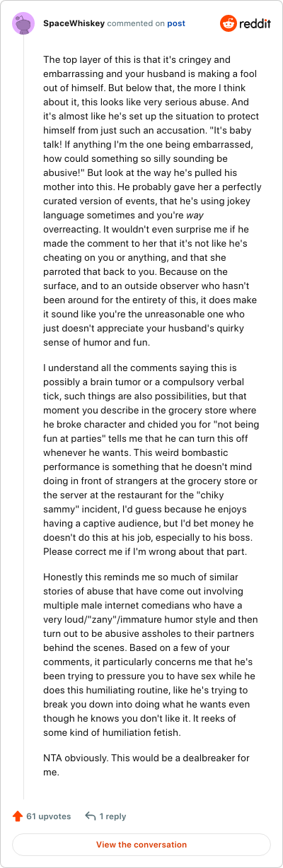Open the "post" link in header
Image resolution: width=283 pixels, height=868 pixels.
[x=176, y=23]
